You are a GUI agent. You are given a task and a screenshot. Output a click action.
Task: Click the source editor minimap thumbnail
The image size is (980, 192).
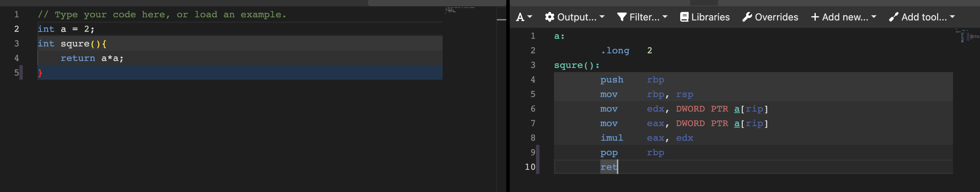460,9
